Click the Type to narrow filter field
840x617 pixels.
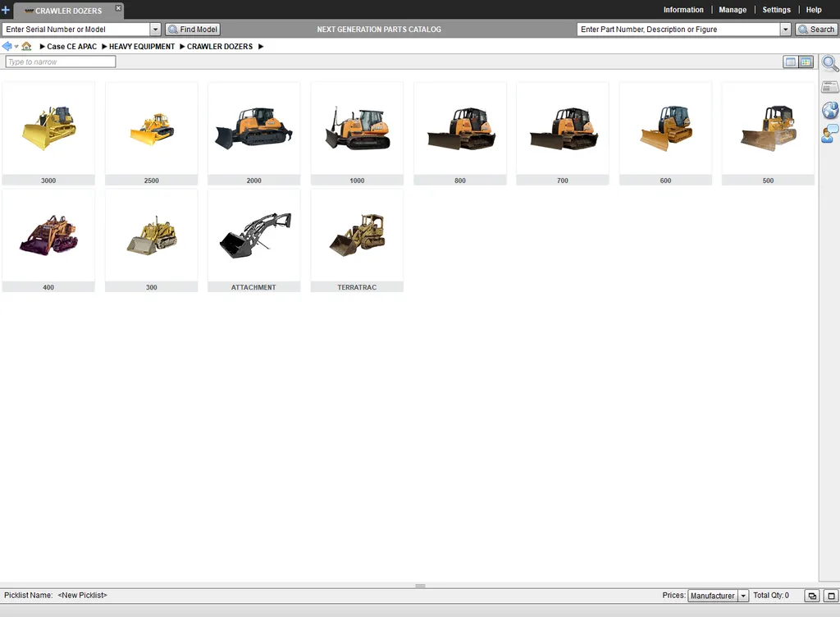click(61, 62)
